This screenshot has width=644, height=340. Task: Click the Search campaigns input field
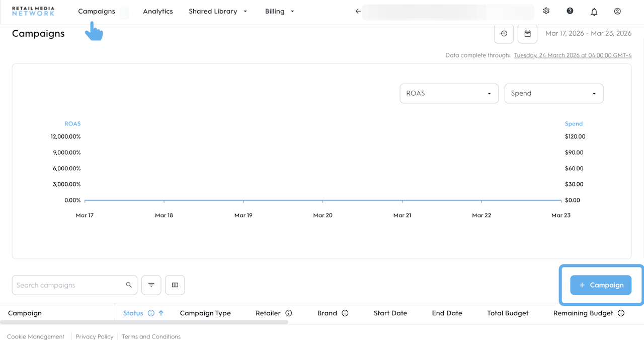[x=69, y=285]
